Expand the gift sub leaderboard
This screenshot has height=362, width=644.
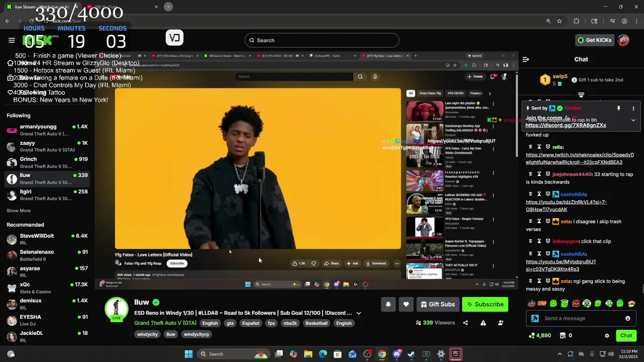(581, 95)
